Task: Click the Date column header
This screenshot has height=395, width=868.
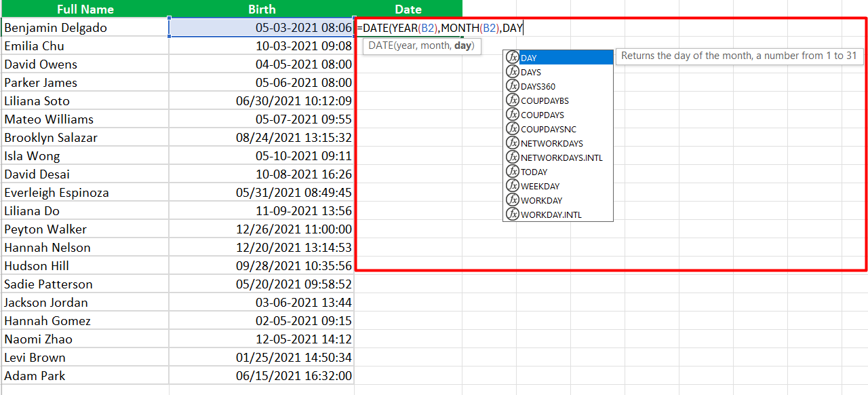Action: click(x=408, y=9)
